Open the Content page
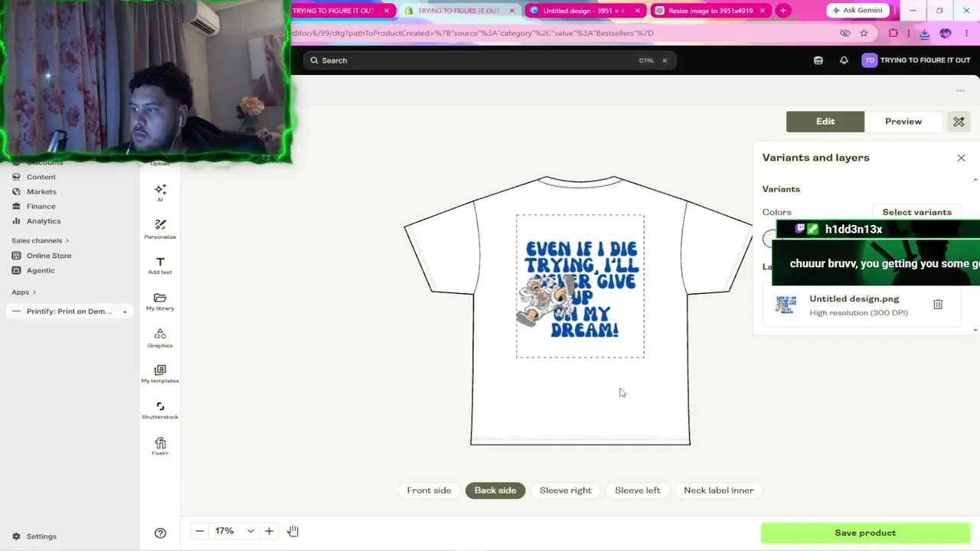 pos(41,177)
